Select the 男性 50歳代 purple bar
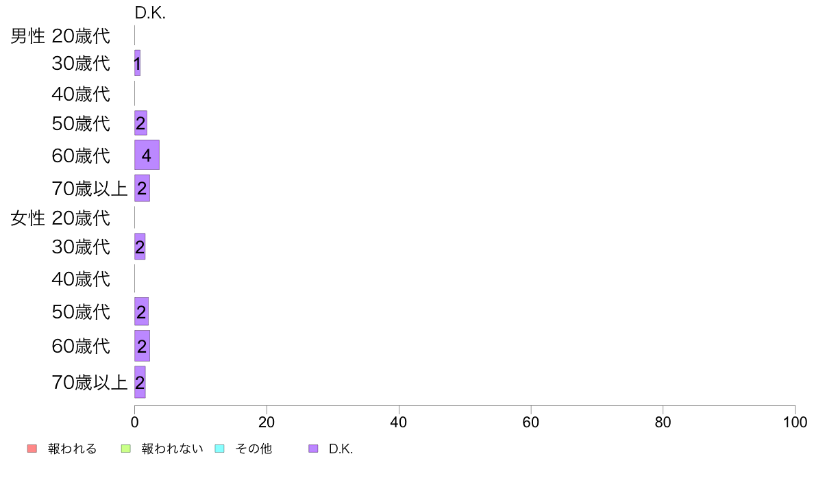Screen dimensions: 814x504 (x=140, y=123)
